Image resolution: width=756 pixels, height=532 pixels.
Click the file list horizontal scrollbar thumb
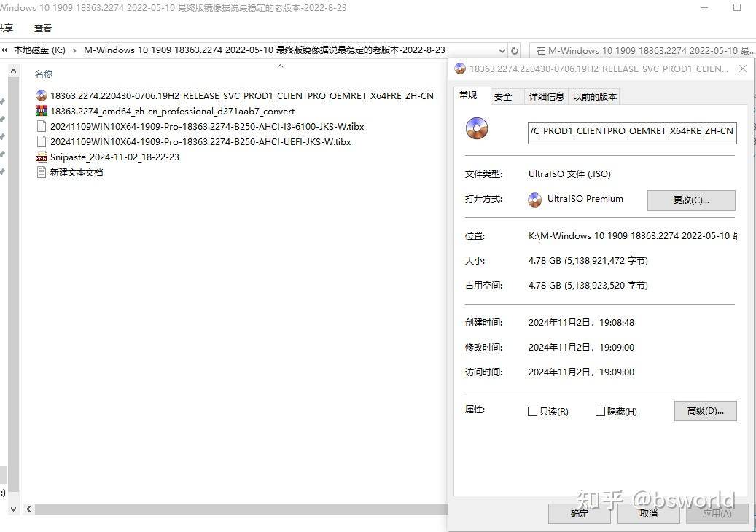241,509
